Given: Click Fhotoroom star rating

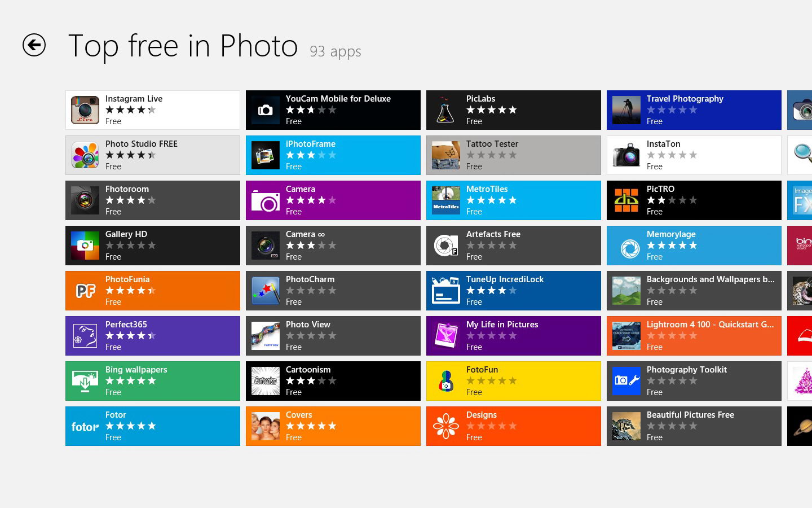Looking at the screenshot, I should [x=130, y=200].
